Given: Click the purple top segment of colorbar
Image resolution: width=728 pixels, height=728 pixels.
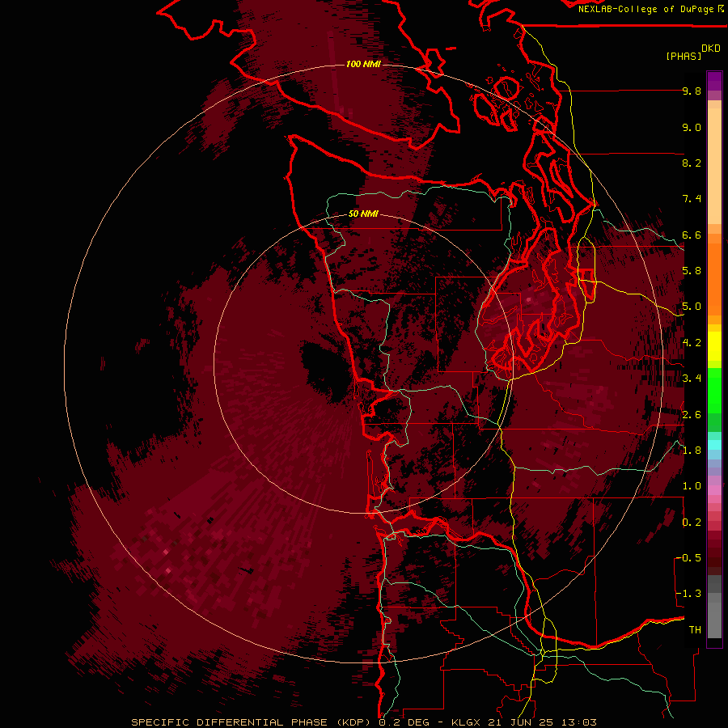Looking at the screenshot, I should [714, 81].
